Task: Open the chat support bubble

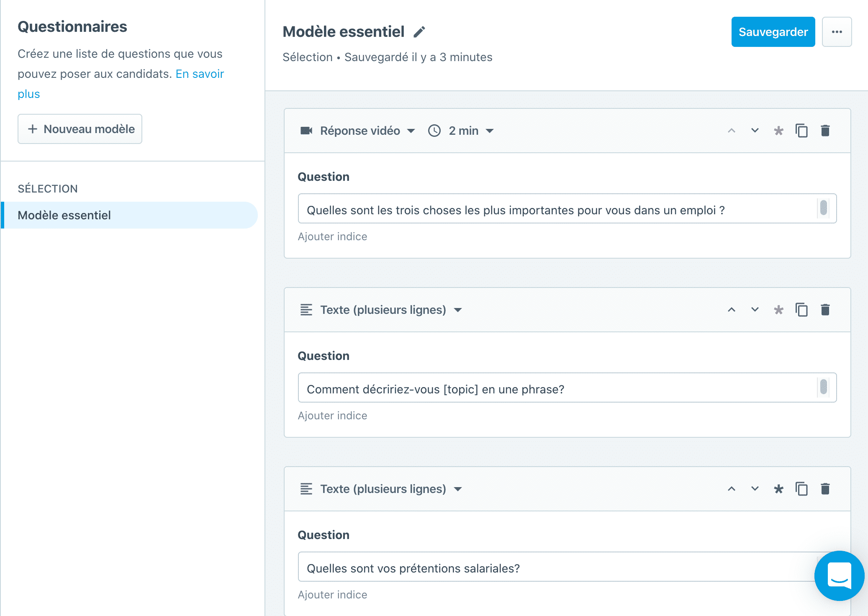Action: 839,576
